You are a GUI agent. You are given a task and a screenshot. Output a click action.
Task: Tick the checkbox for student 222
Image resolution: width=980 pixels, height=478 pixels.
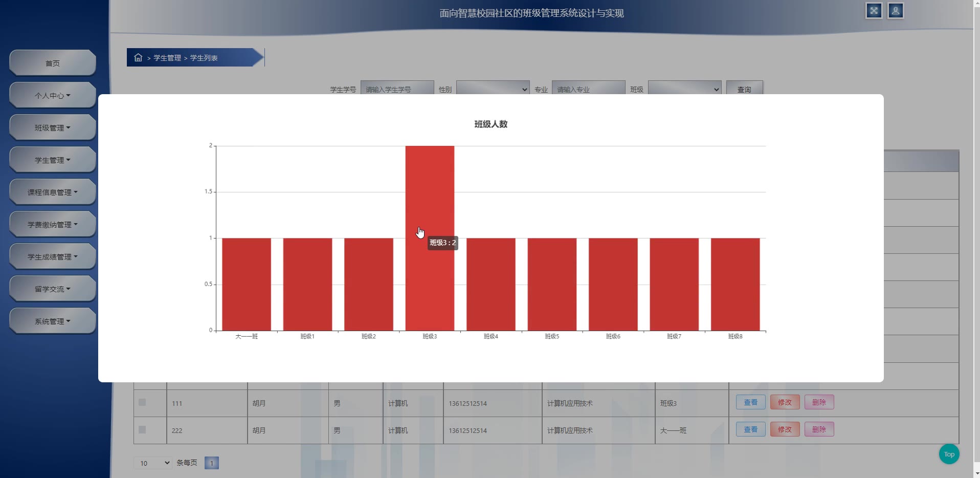(x=142, y=429)
